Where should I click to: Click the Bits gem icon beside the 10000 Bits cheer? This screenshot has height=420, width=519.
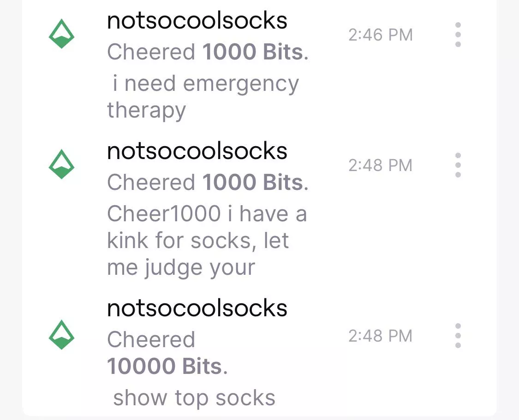(61, 336)
